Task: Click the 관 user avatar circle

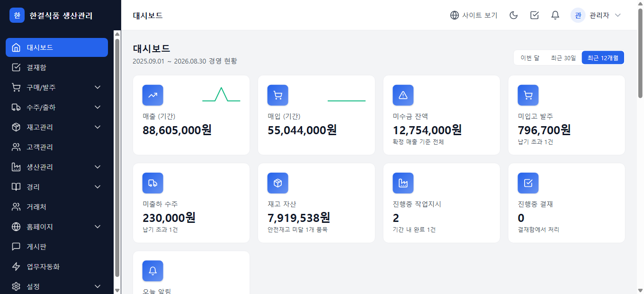Action: click(578, 15)
